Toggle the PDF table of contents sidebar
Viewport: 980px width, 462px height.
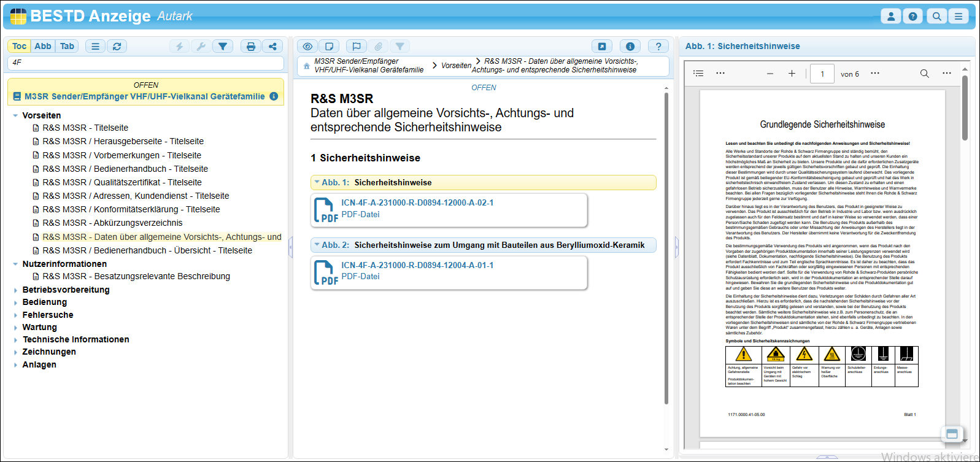coord(698,74)
